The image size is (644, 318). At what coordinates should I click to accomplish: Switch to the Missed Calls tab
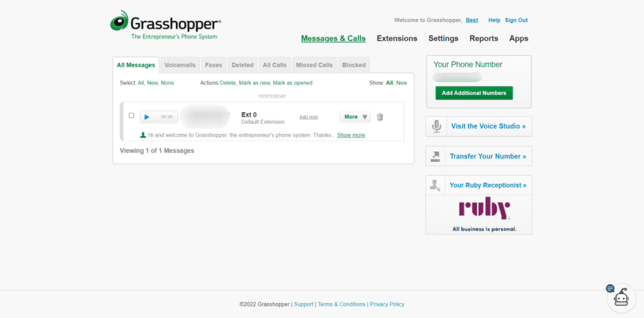point(314,64)
